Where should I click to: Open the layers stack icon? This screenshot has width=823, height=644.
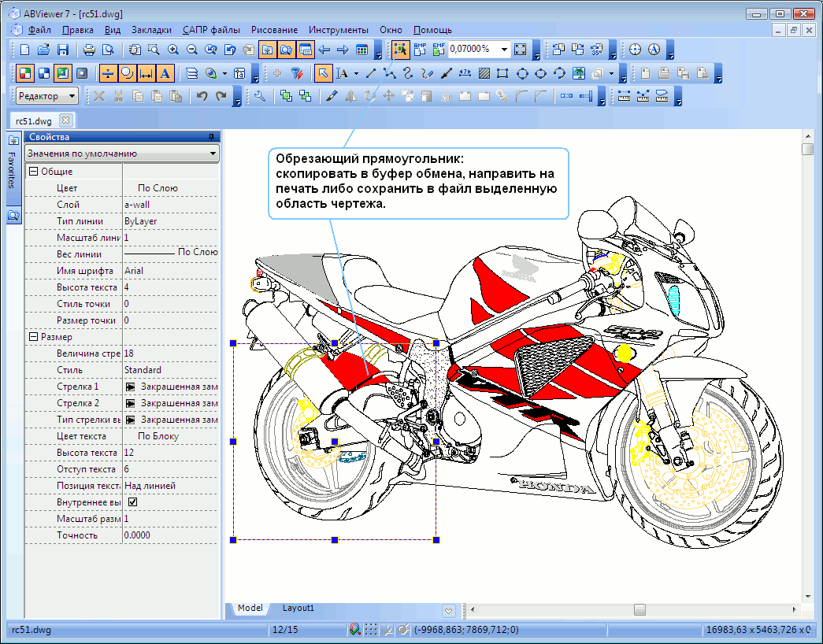[x=192, y=73]
